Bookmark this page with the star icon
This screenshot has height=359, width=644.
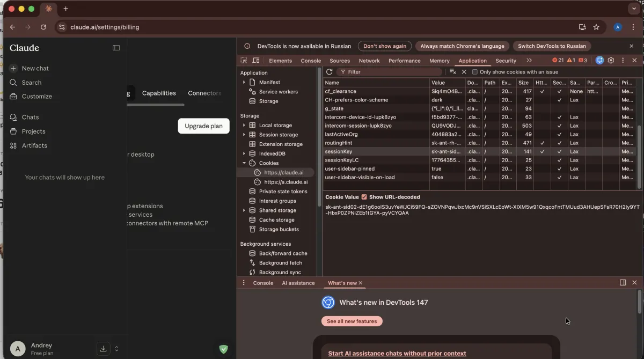coord(596,27)
